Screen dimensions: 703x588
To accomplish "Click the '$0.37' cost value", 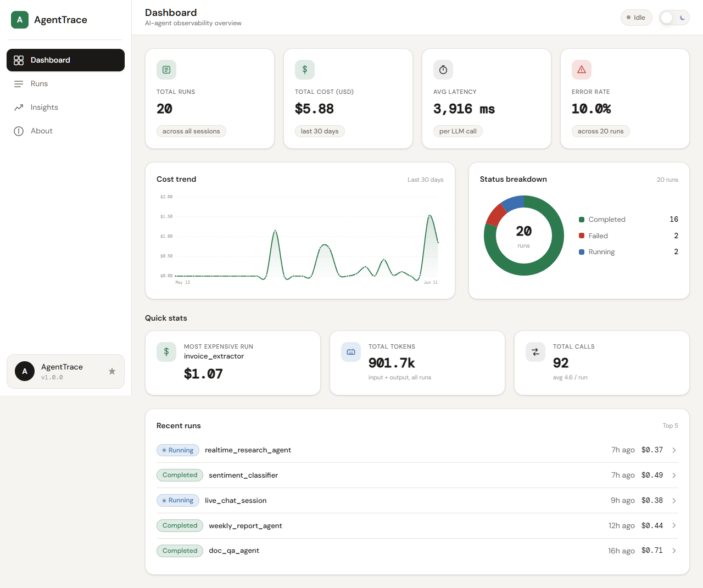I will coord(652,450).
